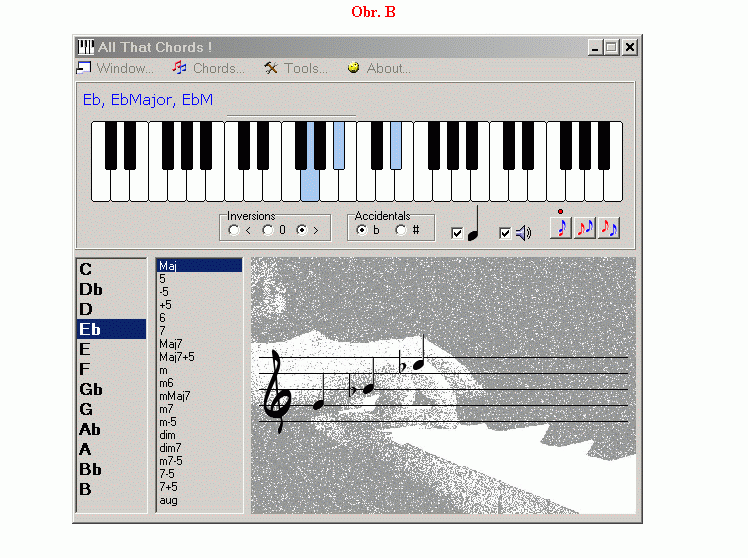748x558 pixels.
Task: Play single-note button with red dot
Action: click(561, 227)
